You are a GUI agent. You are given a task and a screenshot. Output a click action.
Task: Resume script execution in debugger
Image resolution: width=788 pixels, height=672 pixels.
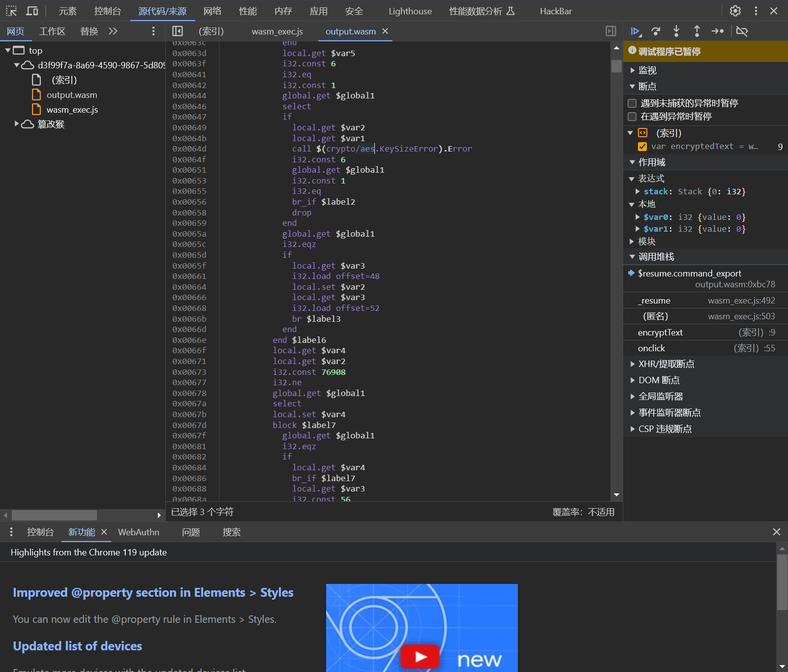click(x=635, y=31)
